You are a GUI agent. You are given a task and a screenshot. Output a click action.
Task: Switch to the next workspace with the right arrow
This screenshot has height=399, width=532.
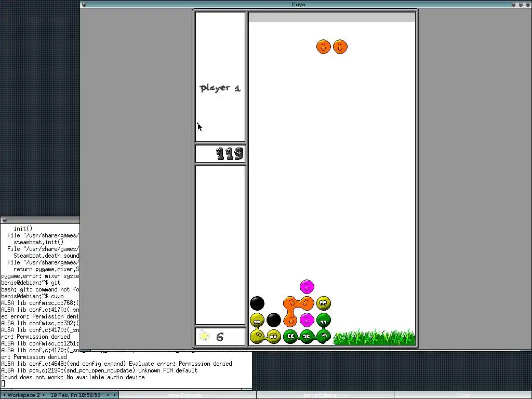pos(44,395)
